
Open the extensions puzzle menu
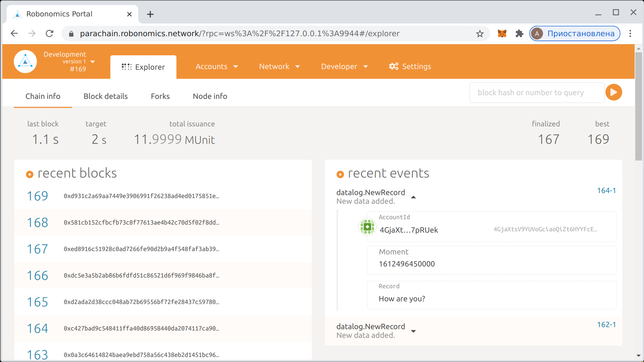(520, 34)
